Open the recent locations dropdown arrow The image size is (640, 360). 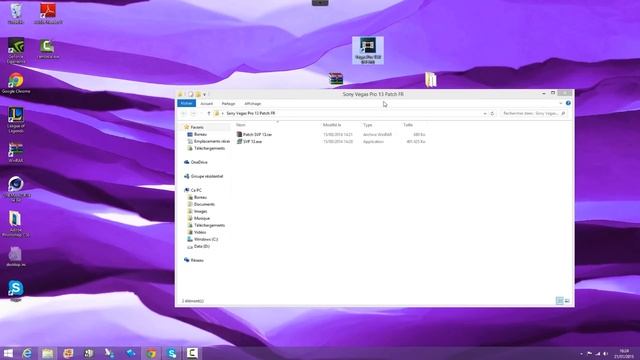[x=201, y=113]
